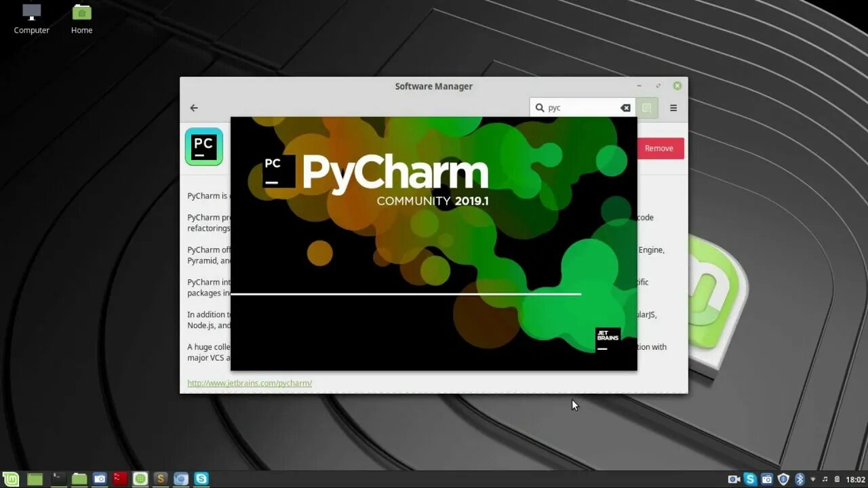This screenshot has width=868, height=488.
Task: Maximize the Software Manager window
Action: click(658, 86)
